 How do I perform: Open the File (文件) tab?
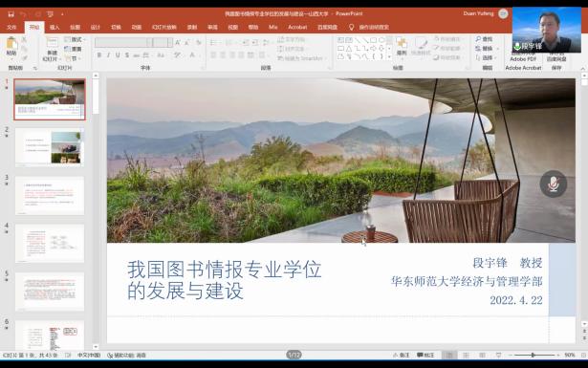click(x=11, y=27)
